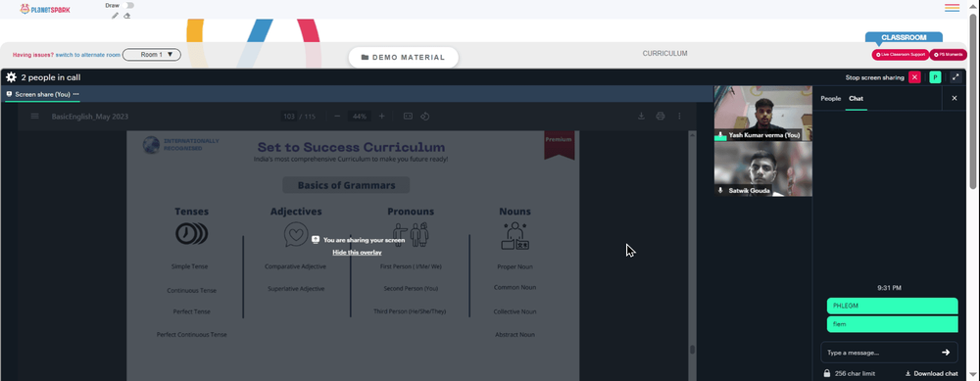The image size is (980, 381).
Task: Select Satwik Gouda video tile
Action: click(763, 169)
